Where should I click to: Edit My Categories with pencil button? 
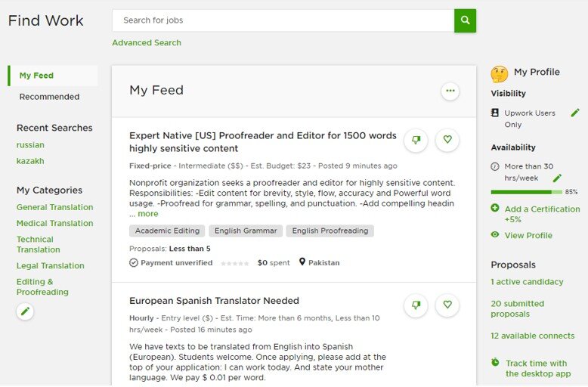point(25,311)
